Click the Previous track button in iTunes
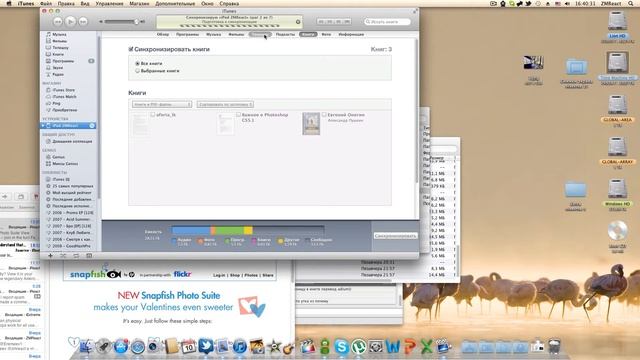The image size is (640, 360). [58, 21]
